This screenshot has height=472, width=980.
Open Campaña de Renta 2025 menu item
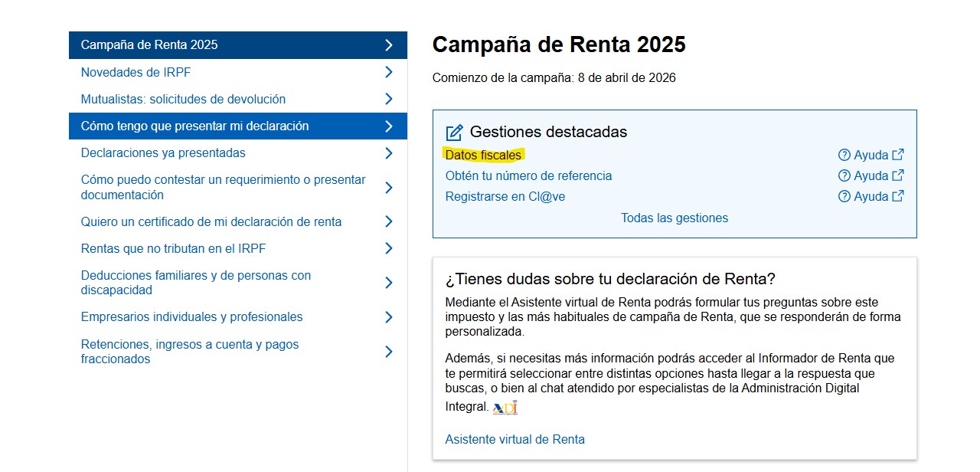pos(238,45)
